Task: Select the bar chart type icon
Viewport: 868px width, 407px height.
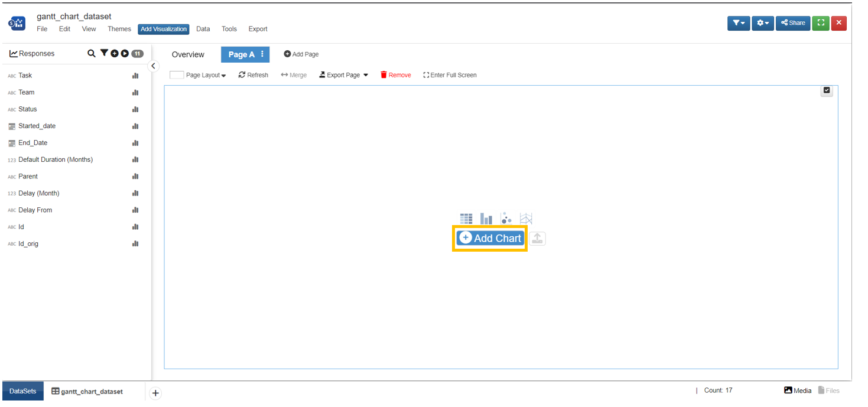Action: (x=486, y=219)
